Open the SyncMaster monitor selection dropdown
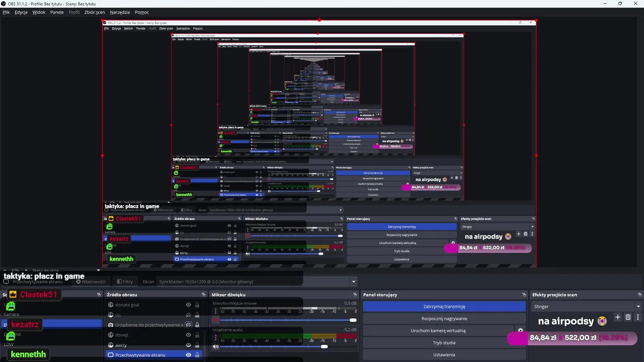The image size is (644, 362). point(257,282)
